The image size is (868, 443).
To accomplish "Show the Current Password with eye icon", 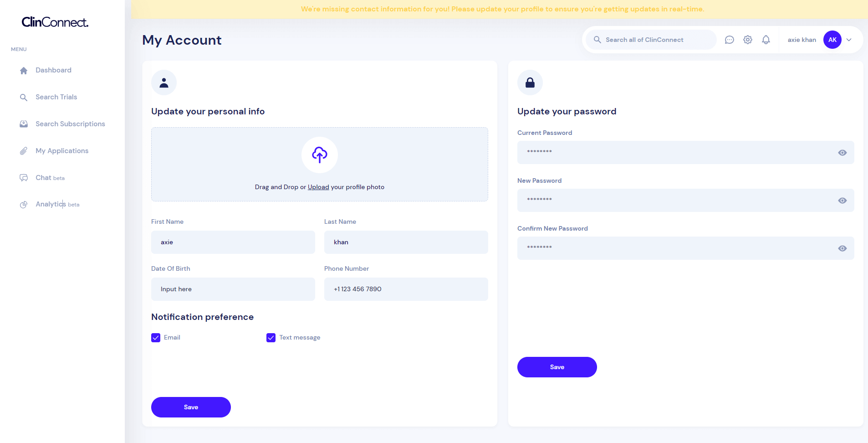I will pyautogui.click(x=842, y=153).
